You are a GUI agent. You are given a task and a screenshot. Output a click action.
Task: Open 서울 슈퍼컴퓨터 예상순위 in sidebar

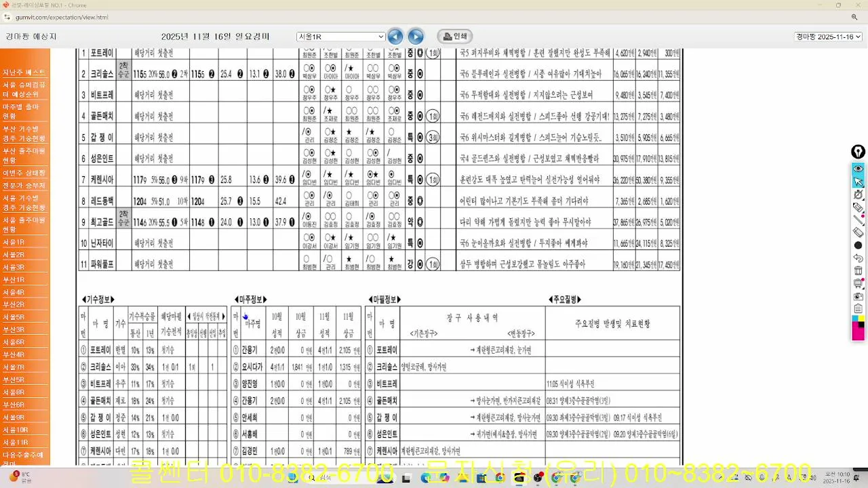point(24,89)
